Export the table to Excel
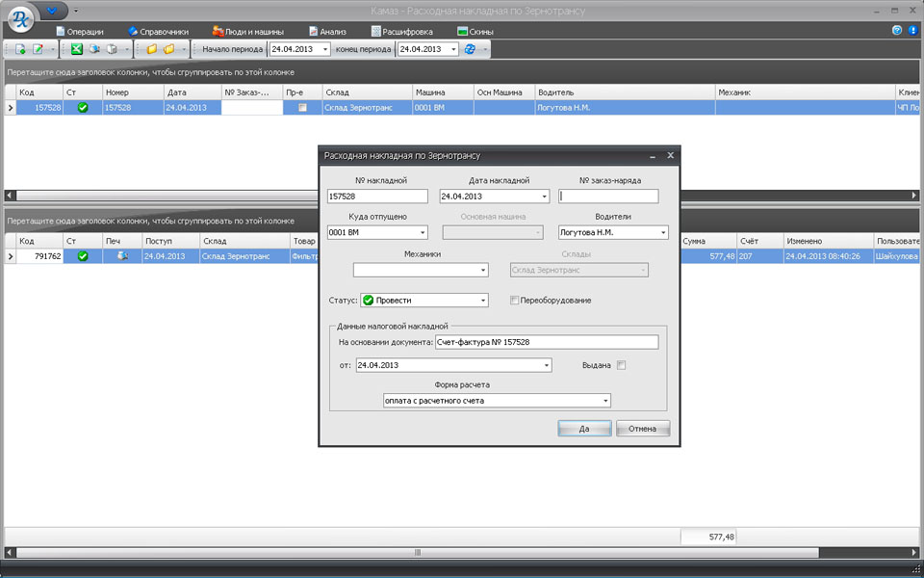Image resolution: width=924 pixels, height=578 pixels. 77,49
